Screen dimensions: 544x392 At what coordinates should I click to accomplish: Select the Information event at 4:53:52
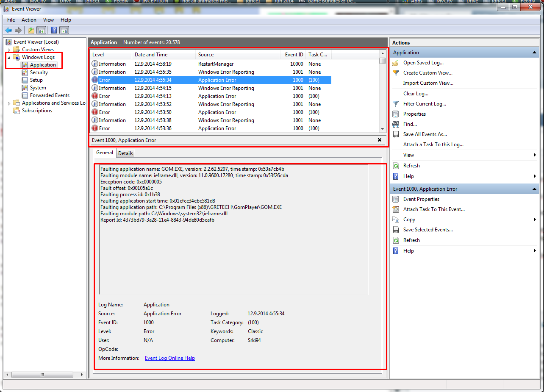211,104
